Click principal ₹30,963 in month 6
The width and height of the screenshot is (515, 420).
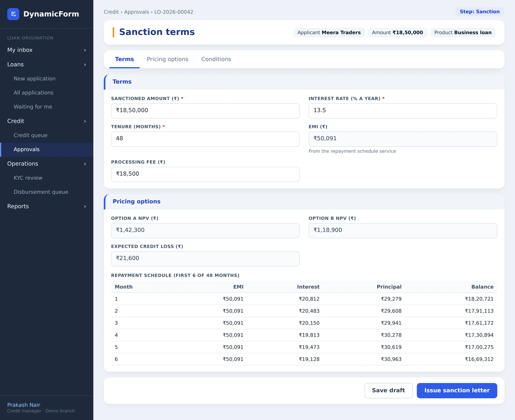pyautogui.click(x=391, y=359)
